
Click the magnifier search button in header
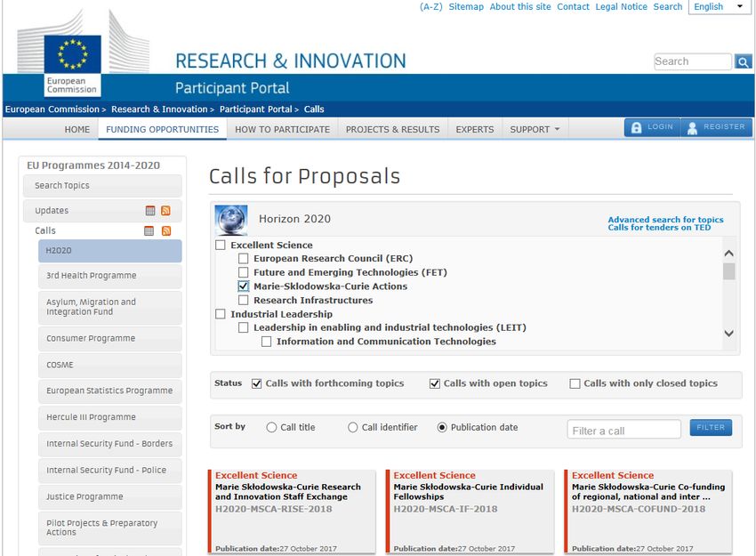(x=743, y=61)
